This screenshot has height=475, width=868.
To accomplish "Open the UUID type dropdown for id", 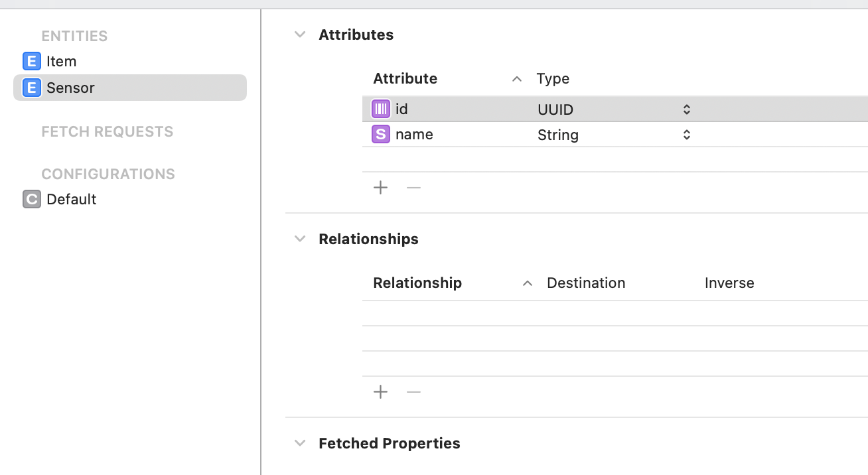I will coord(687,109).
